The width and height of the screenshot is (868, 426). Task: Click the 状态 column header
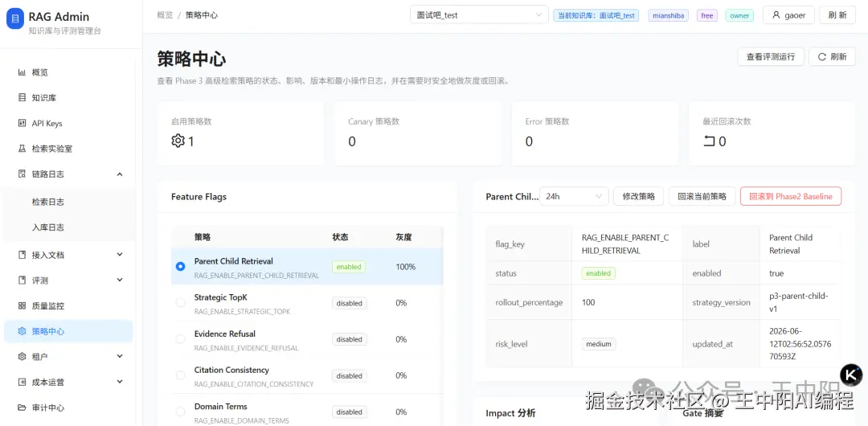[x=340, y=237]
